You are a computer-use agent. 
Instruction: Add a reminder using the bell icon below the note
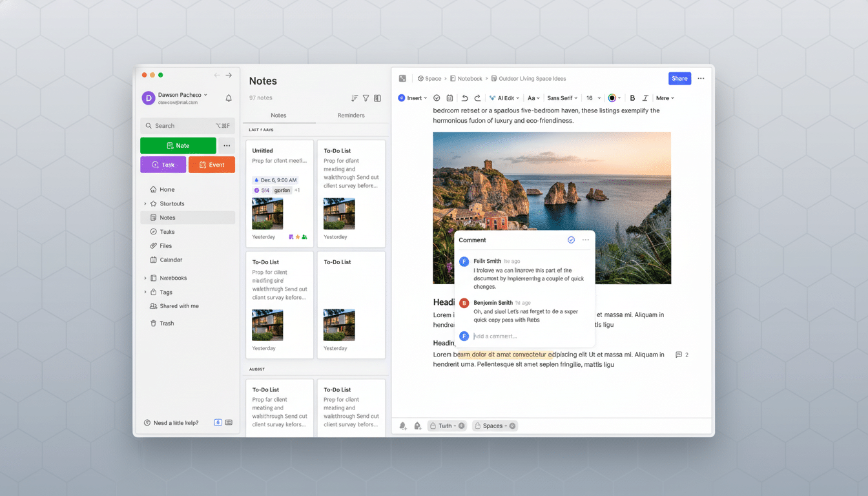point(404,426)
